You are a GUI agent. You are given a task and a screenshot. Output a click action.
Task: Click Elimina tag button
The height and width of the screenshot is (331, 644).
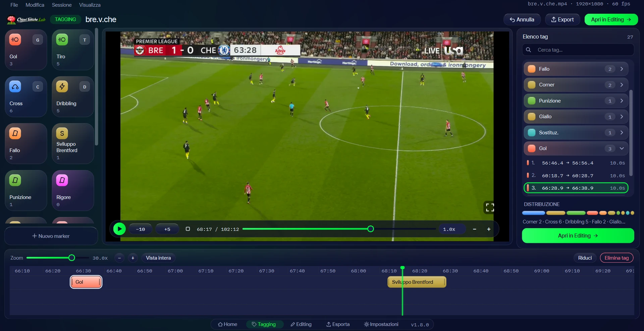(616, 258)
